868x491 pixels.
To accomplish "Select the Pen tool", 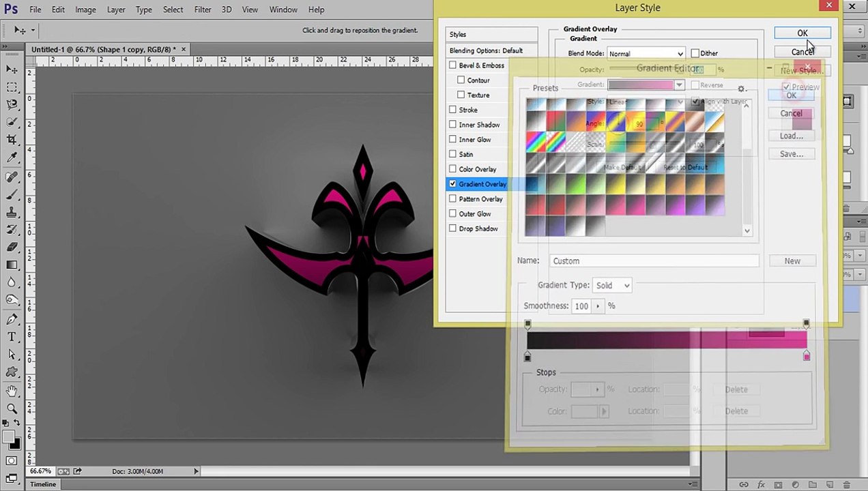I will (12, 319).
